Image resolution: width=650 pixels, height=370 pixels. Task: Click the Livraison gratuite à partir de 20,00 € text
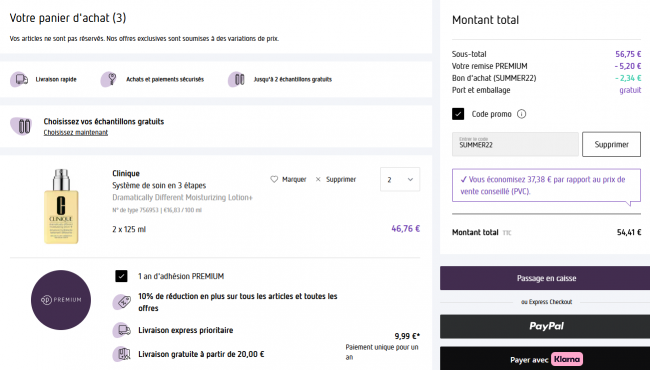pos(201,354)
